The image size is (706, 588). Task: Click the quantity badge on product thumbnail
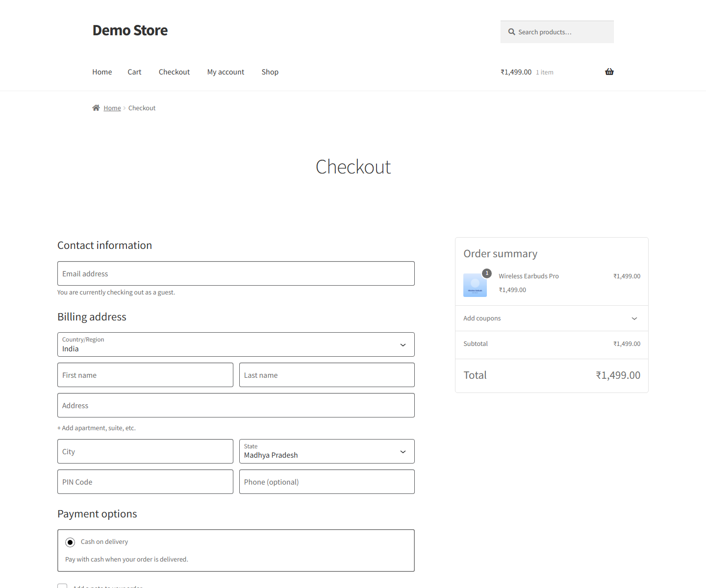486,273
